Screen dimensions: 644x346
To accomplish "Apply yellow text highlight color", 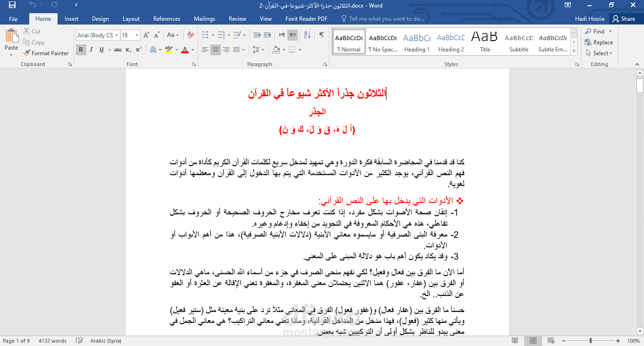I will [168, 50].
